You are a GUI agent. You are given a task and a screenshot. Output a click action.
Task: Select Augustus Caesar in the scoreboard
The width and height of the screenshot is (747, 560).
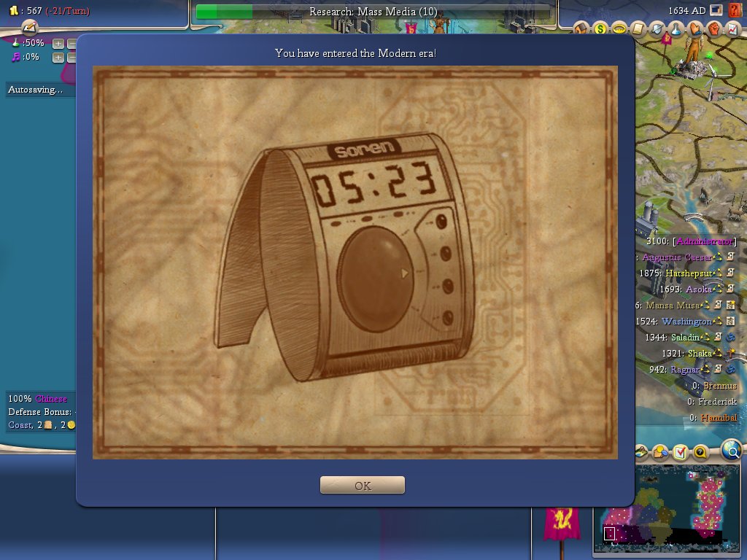tap(676, 257)
